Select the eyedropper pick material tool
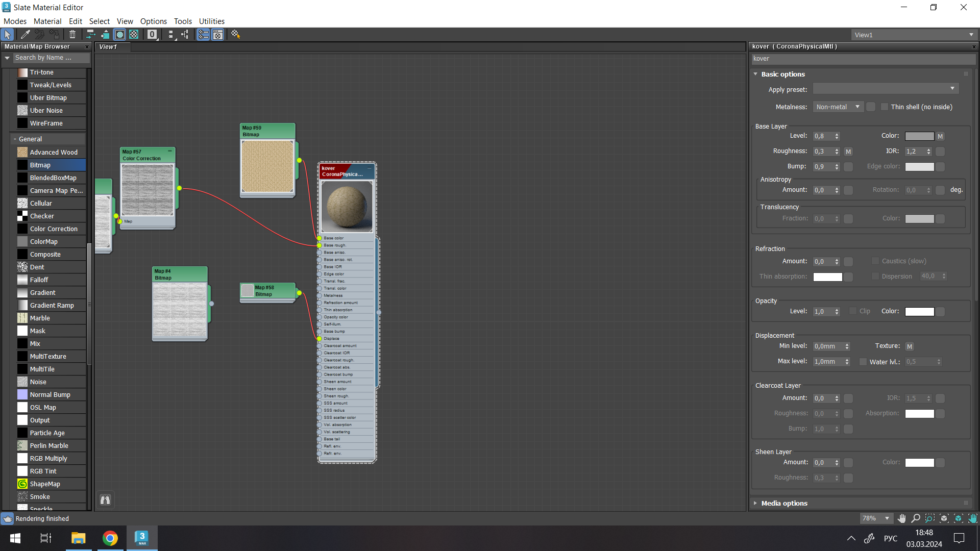980x551 pixels. (x=25, y=34)
